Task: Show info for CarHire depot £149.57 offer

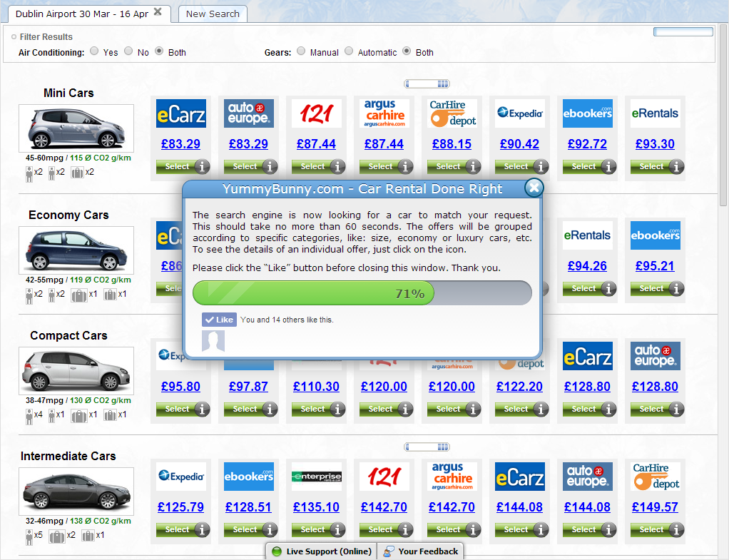Action: (x=676, y=529)
